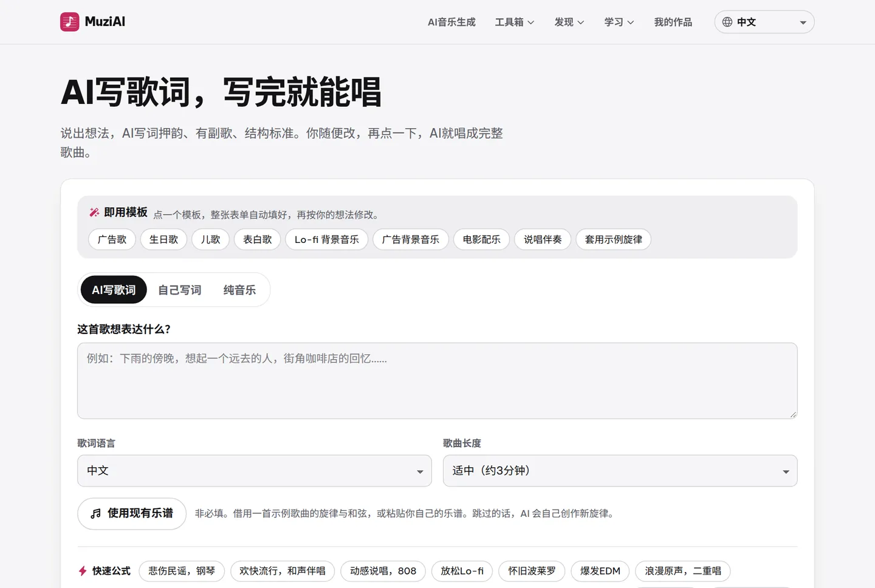
Task: Click the 这首歌想表达什么？ label
Action: [124, 329]
